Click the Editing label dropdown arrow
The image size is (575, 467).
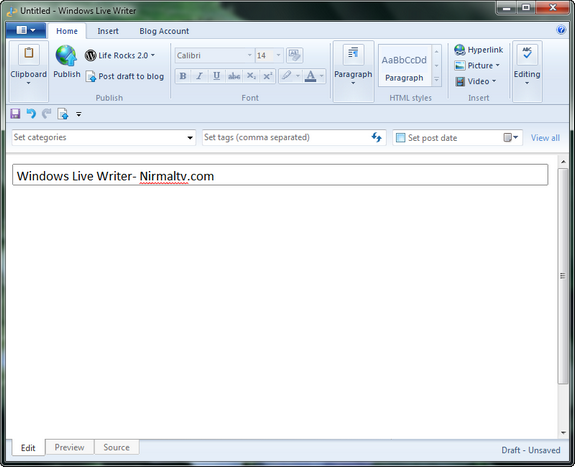527,83
